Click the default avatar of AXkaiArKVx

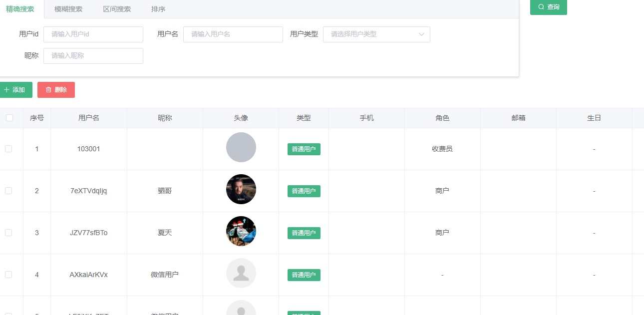[241, 273]
